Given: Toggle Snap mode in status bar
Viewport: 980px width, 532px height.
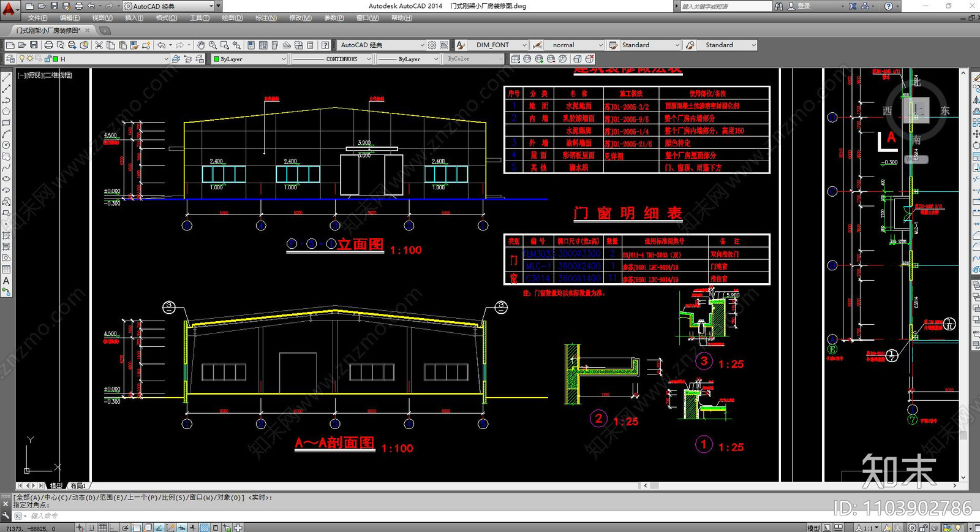Looking at the screenshot, I should [x=92, y=527].
